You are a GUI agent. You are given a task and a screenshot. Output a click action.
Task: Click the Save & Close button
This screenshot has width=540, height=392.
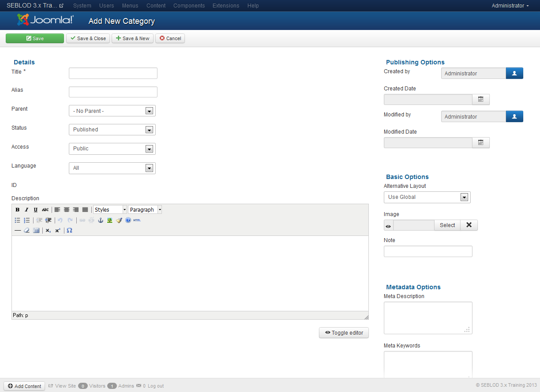88,38
